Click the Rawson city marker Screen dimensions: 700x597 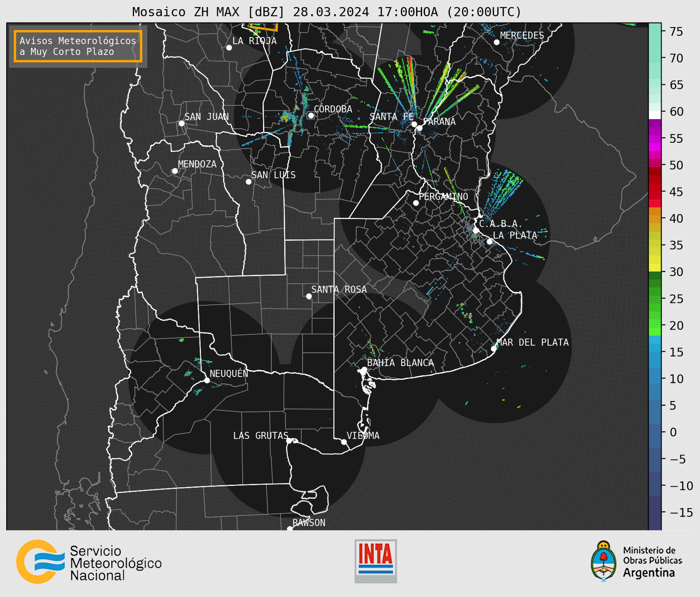coord(290,528)
